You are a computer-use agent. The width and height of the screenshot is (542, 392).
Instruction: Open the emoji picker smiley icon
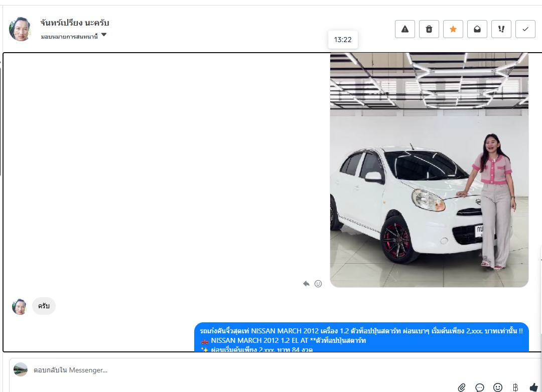tap(498, 387)
